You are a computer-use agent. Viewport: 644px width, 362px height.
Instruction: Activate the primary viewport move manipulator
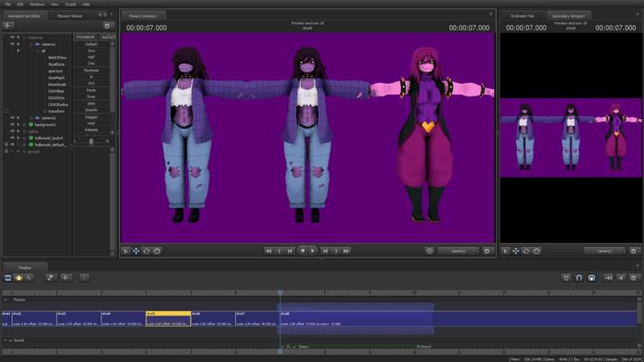click(x=136, y=251)
